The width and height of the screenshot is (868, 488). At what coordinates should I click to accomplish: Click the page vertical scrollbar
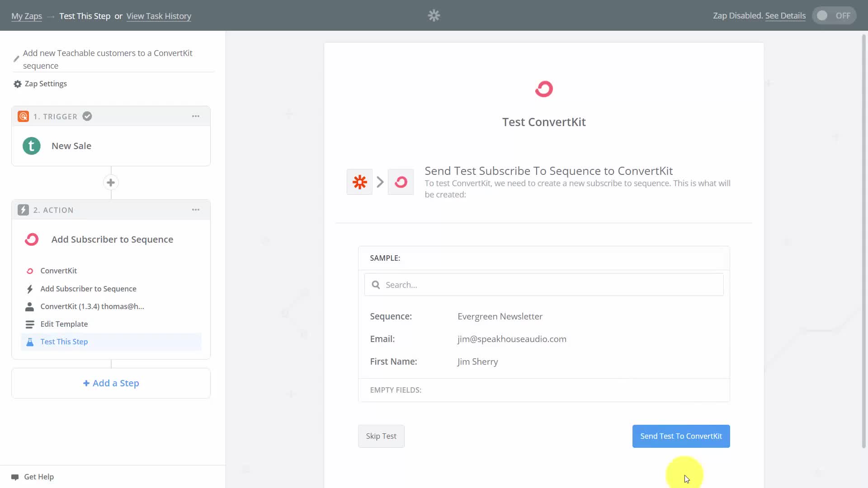pyautogui.click(x=864, y=242)
